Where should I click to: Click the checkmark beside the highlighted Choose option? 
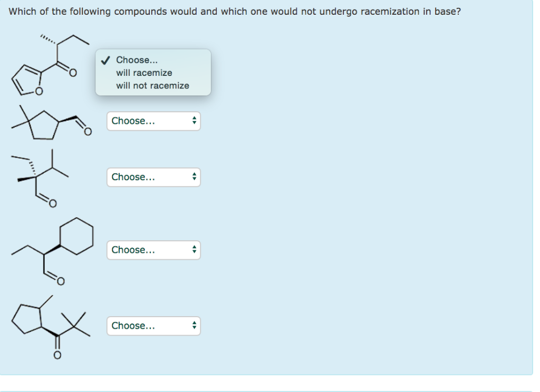pos(105,60)
